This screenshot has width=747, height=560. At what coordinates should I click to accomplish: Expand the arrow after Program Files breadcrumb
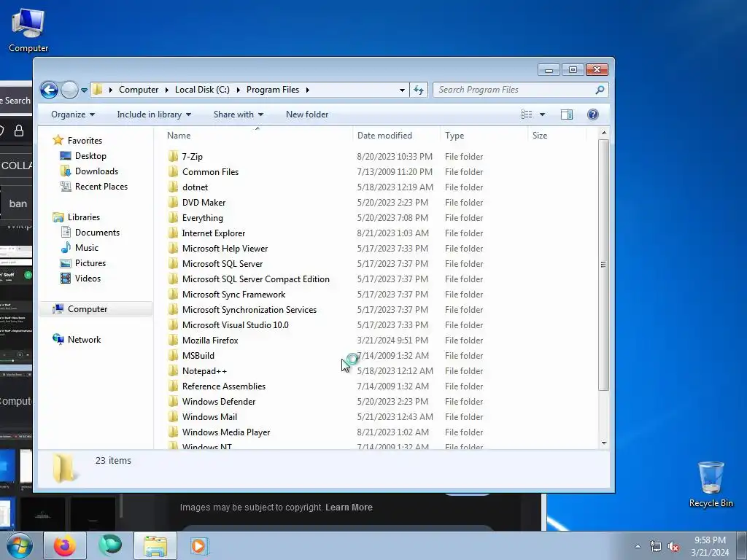pos(307,90)
